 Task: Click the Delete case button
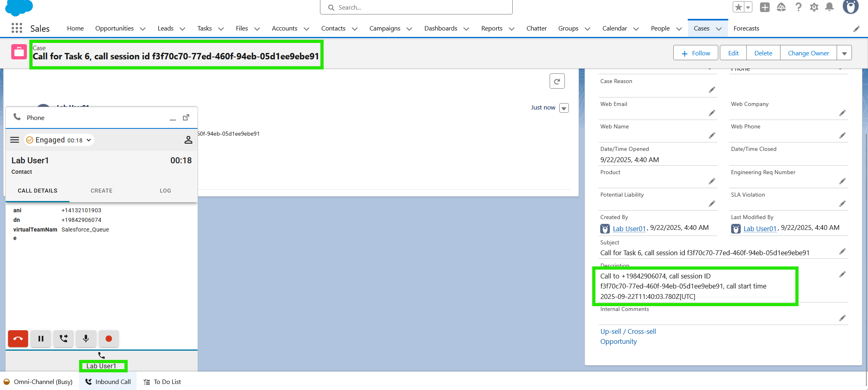(763, 53)
